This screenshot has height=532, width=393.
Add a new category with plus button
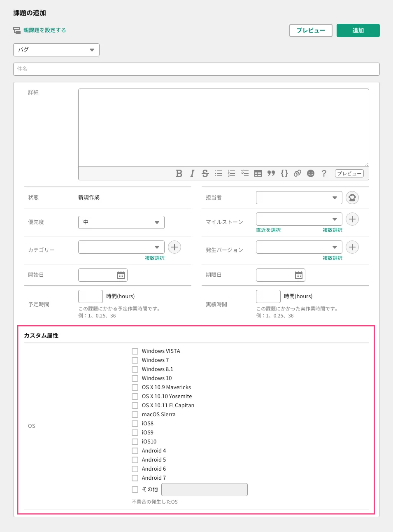pos(174,247)
